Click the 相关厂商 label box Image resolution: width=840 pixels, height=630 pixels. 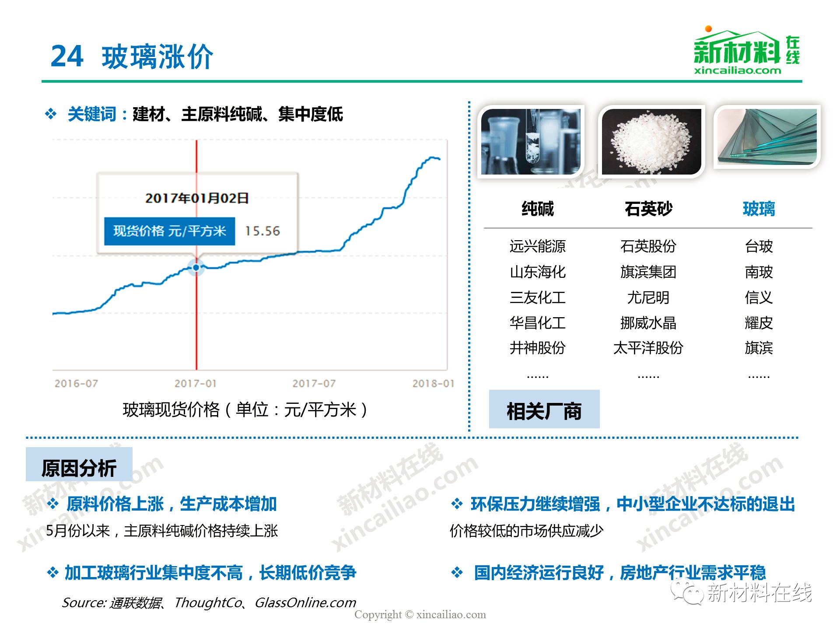tap(544, 409)
